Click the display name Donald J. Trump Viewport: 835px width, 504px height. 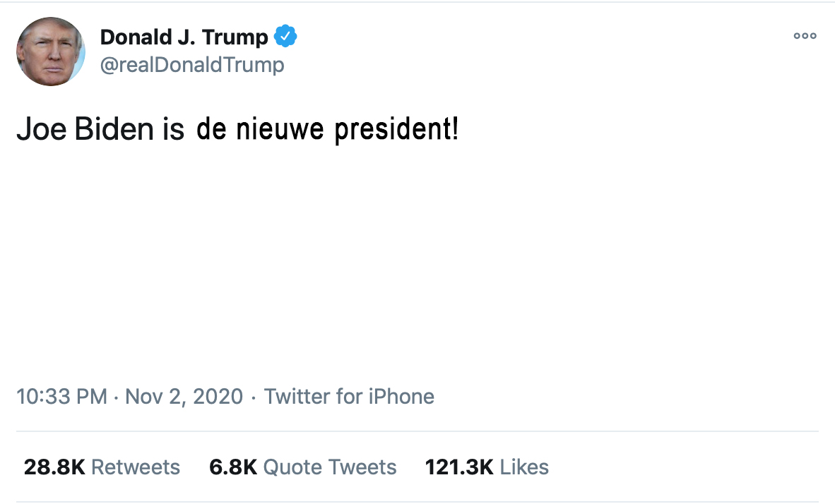(184, 37)
